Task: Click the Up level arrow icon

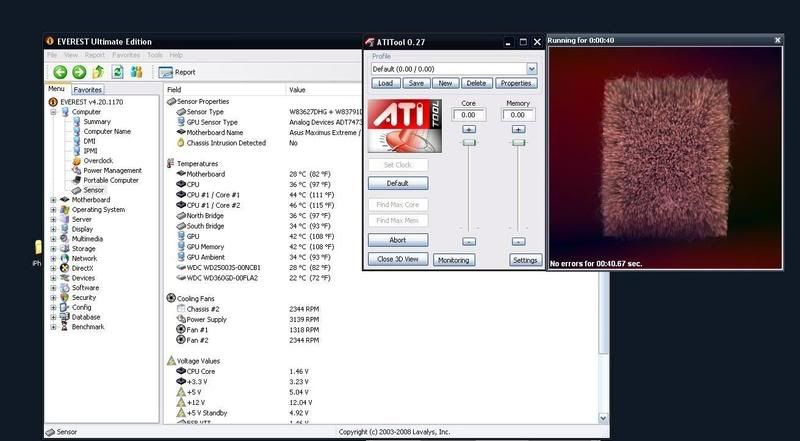Action: click(98, 72)
